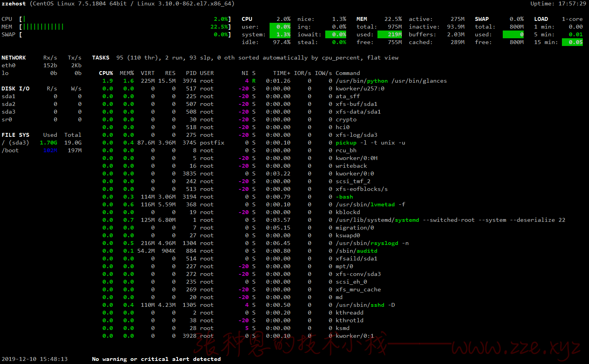Click the 5 min load 0.01 value
Viewport: 589px width, 364px height.
pos(575,34)
